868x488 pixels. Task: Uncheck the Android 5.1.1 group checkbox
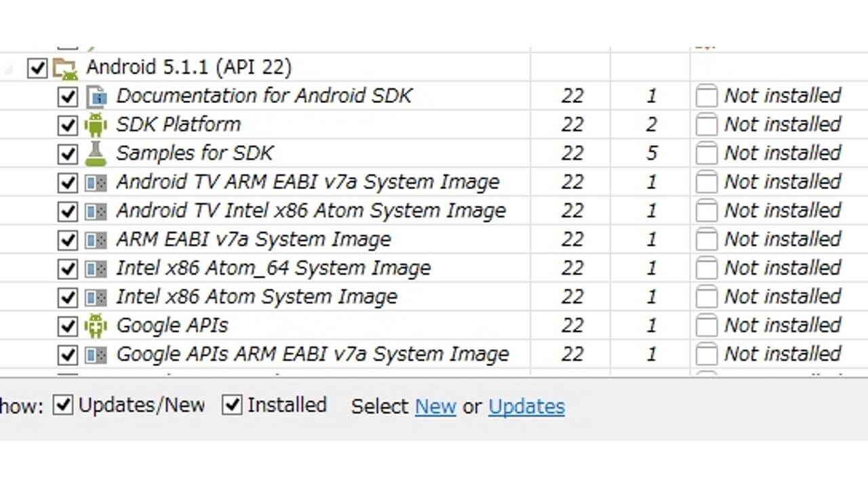pos(37,67)
